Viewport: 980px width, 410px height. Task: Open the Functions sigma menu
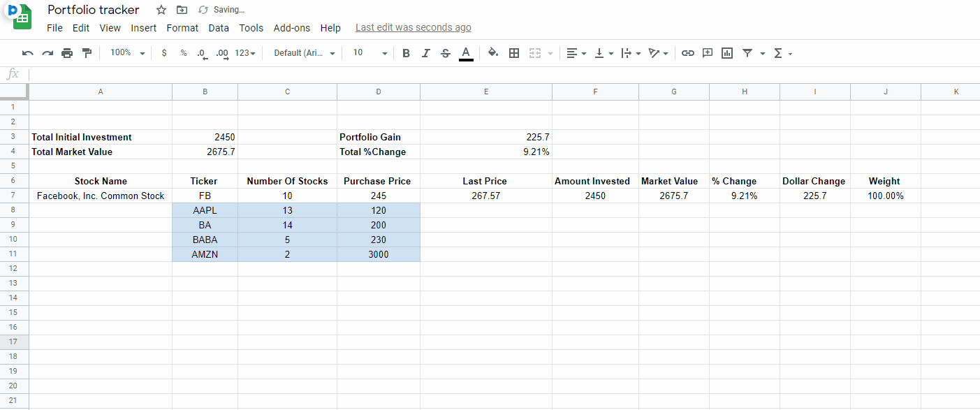click(783, 53)
